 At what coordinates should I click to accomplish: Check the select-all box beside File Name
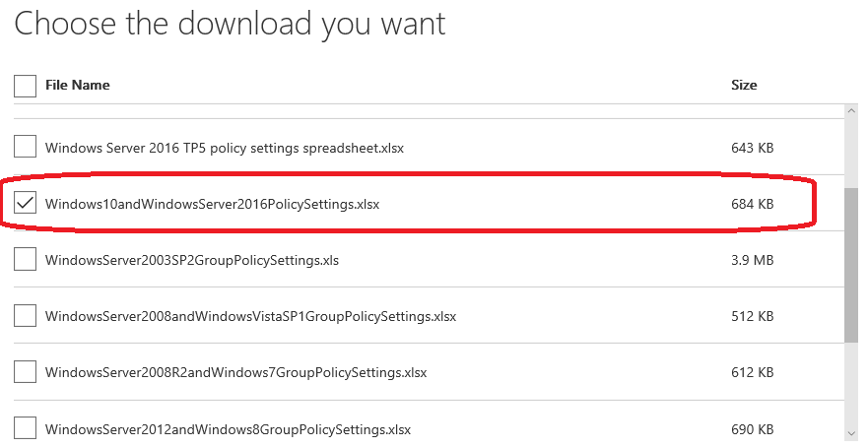[x=25, y=87]
